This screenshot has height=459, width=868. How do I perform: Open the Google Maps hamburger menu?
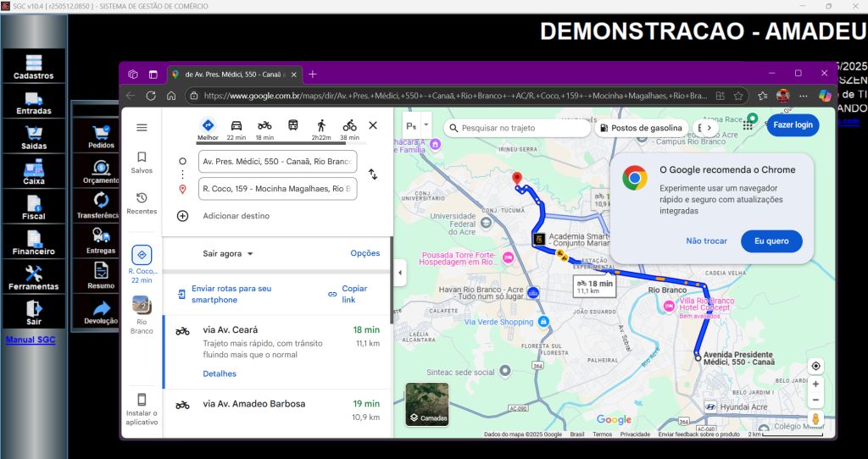(x=142, y=128)
